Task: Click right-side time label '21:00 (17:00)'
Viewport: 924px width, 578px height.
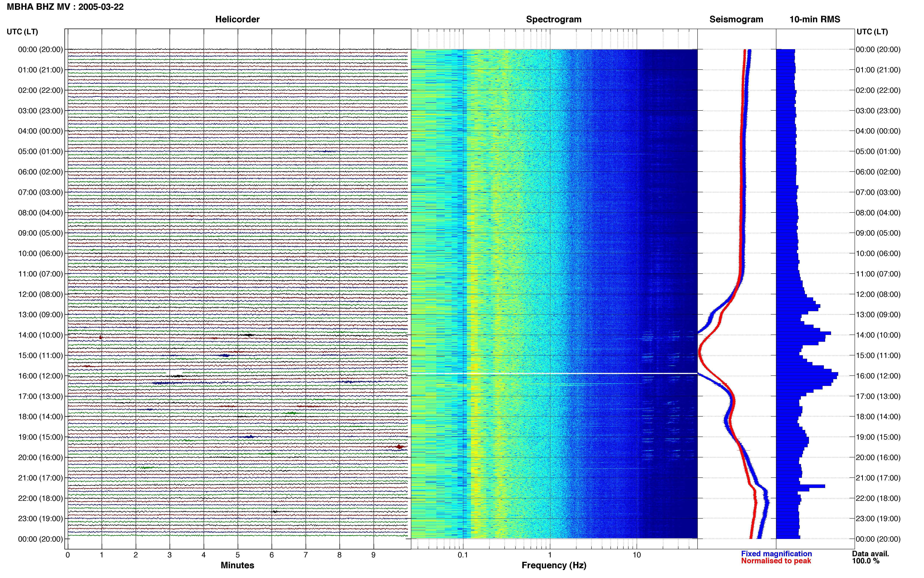Action: click(x=878, y=478)
